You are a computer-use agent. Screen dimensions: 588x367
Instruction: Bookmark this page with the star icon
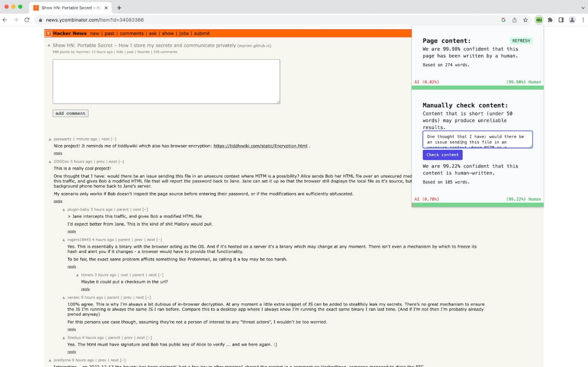point(526,20)
